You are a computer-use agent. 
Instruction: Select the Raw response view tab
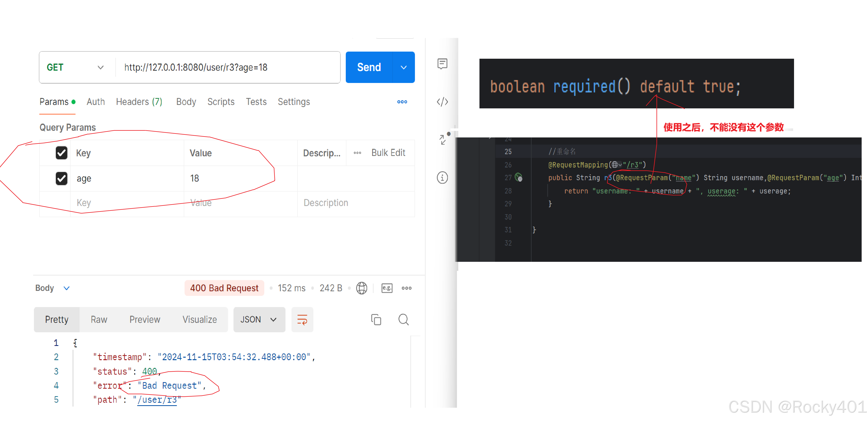[x=99, y=319]
